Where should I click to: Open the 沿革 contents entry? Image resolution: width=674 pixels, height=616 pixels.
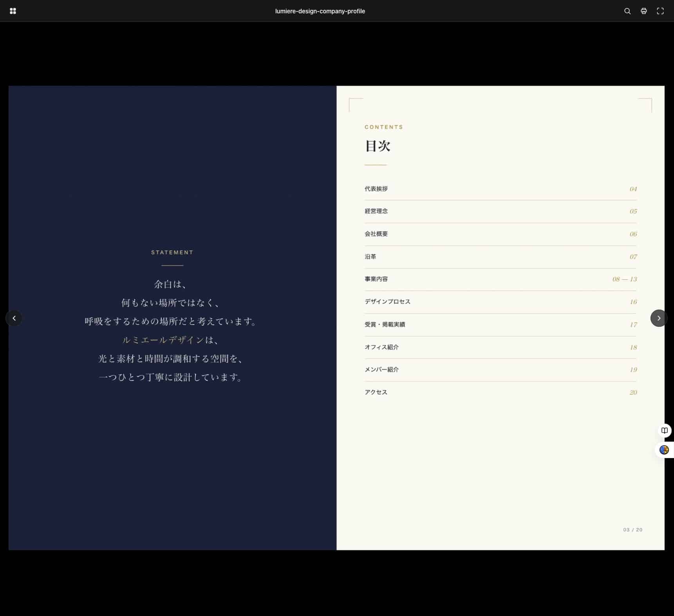click(x=501, y=257)
